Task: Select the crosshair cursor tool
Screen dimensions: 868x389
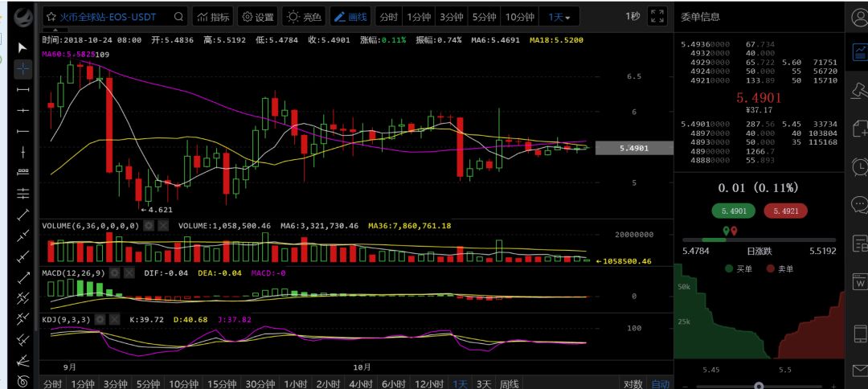Action: (23, 68)
